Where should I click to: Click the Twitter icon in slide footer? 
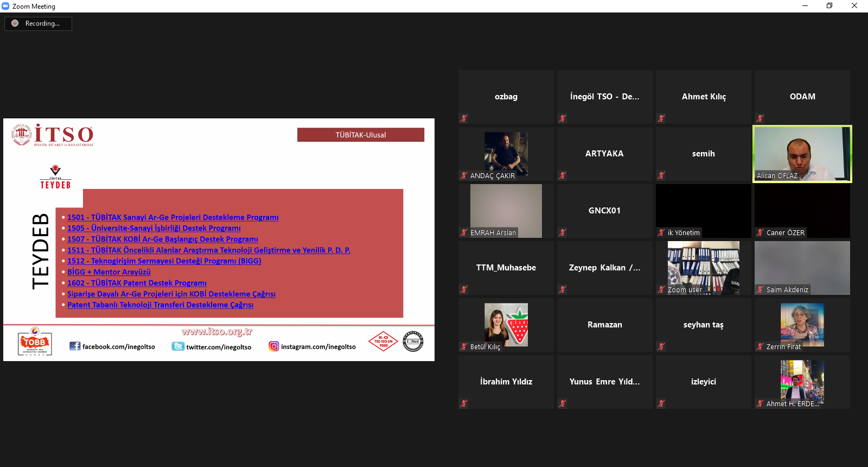(178, 346)
